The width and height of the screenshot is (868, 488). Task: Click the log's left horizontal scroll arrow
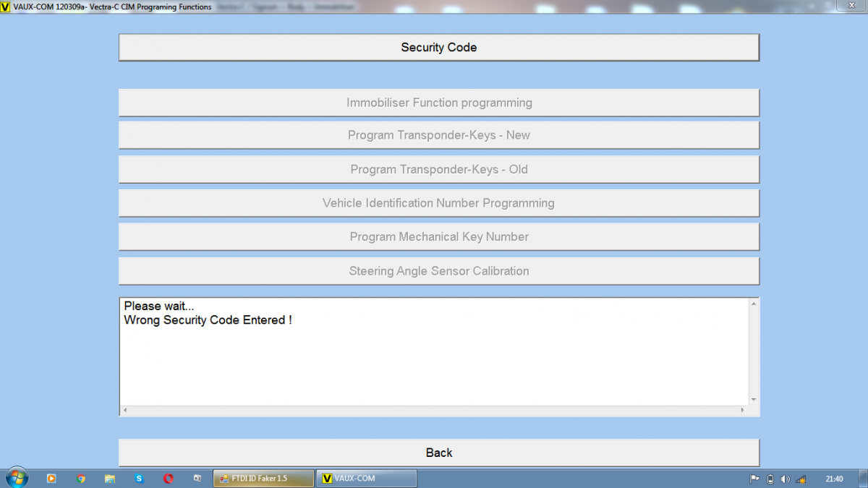[x=125, y=411]
